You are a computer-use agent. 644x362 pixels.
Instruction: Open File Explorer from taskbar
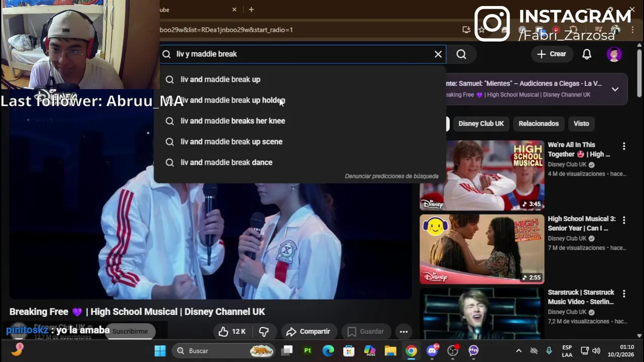point(390,351)
